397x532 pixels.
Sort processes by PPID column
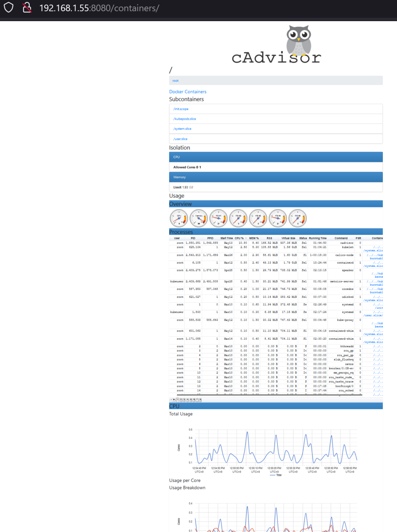pyautogui.click(x=210, y=238)
